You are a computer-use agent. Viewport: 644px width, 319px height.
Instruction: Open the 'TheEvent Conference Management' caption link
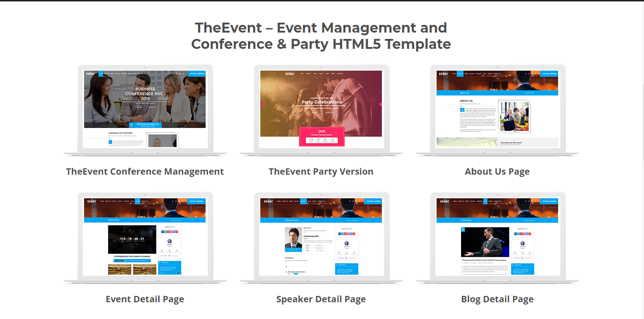[145, 171]
